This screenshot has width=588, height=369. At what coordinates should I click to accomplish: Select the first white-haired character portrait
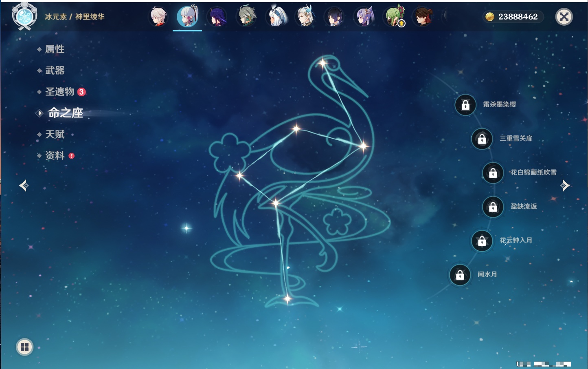point(158,17)
